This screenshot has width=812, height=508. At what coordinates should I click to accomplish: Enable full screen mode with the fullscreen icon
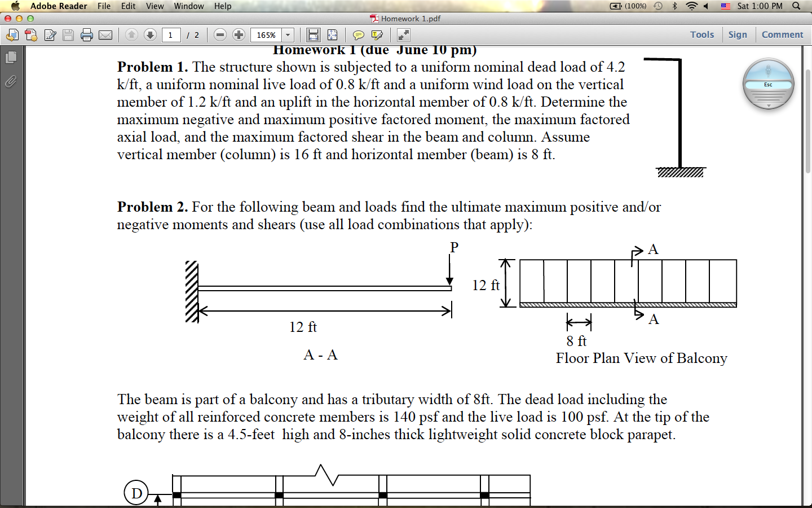[403, 34]
